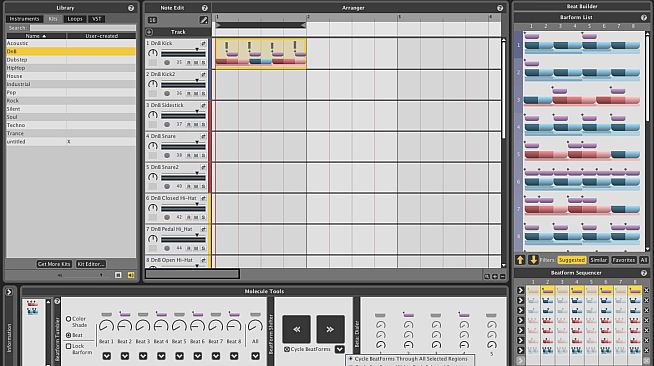Open Beatform Sequencer help icon
The image size is (654, 366).
(x=644, y=273)
